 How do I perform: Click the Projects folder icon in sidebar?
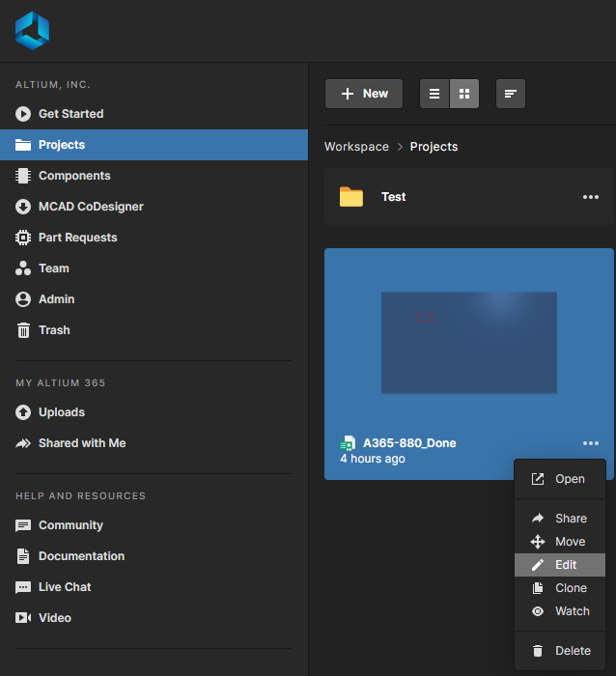pos(23,145)
